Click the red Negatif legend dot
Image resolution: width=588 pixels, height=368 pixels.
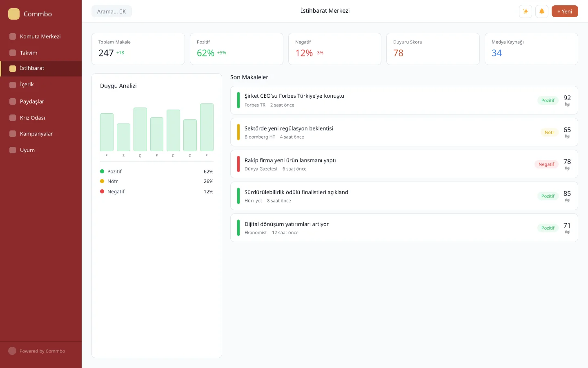pyautogui.click(x=102, y=191)
